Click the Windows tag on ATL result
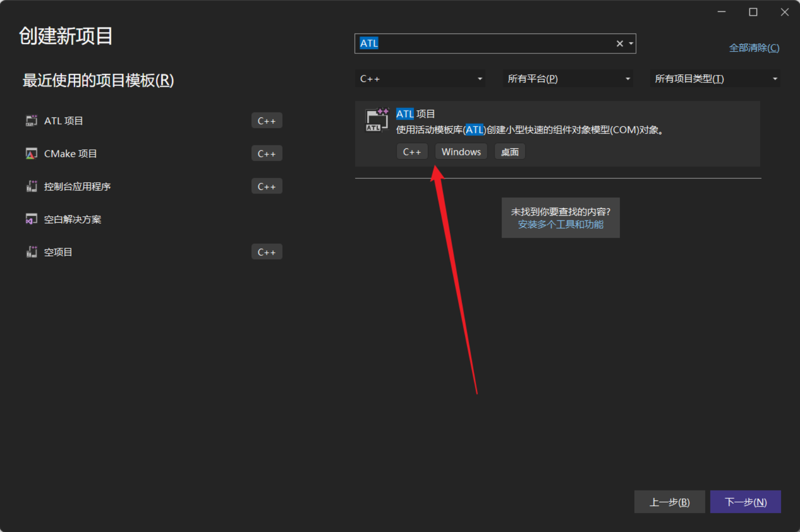The image size is (800, 532). click(461, 152)
